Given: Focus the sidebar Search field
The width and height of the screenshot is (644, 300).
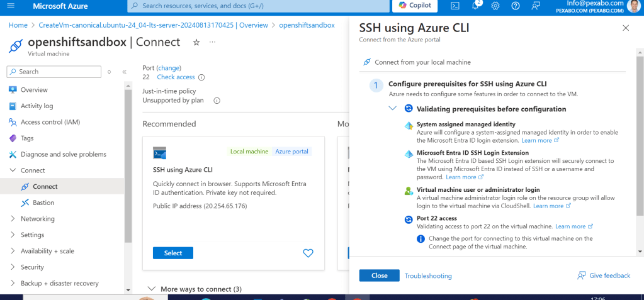Looking at the screenshot, I should tap(54, 72).
